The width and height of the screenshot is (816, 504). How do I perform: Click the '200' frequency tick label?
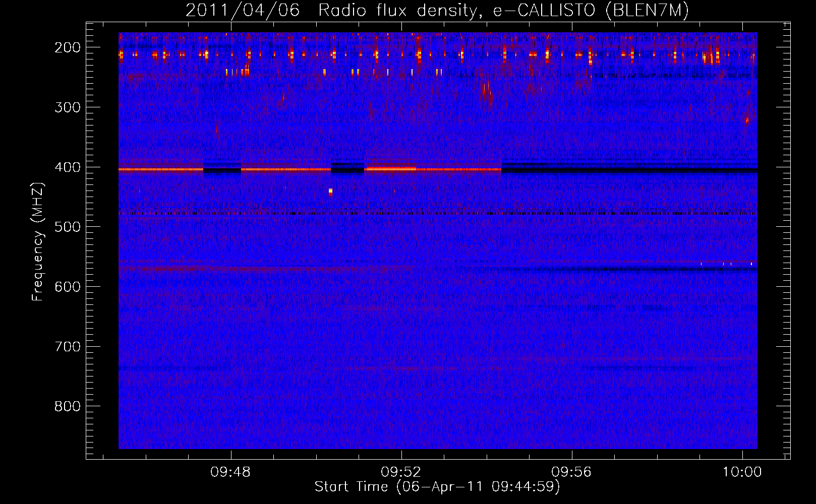[68, 47]
